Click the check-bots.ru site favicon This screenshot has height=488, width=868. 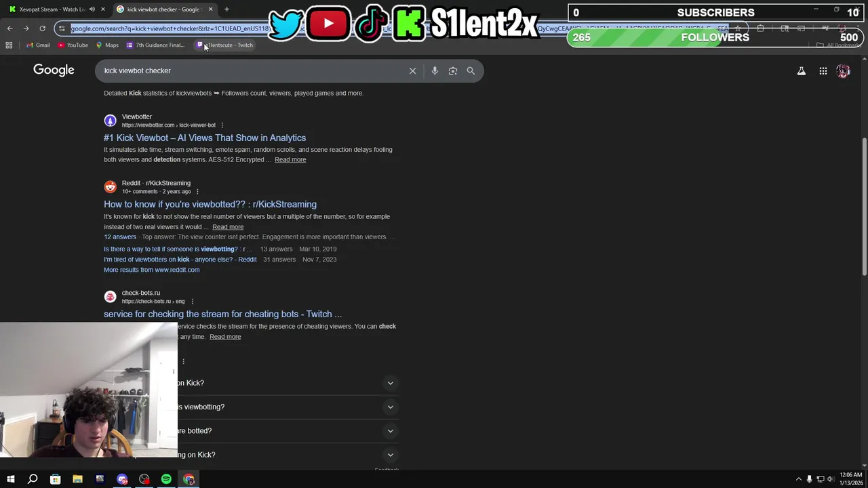(110, 297)
